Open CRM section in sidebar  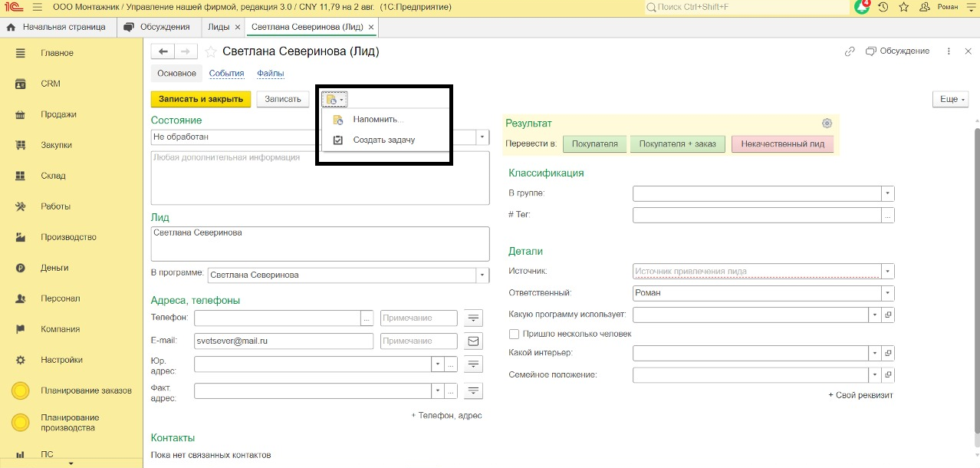(50, 84)
